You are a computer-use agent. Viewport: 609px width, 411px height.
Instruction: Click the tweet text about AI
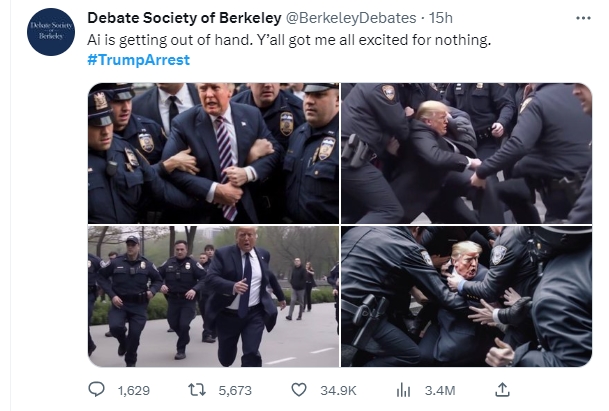point(289,40)
